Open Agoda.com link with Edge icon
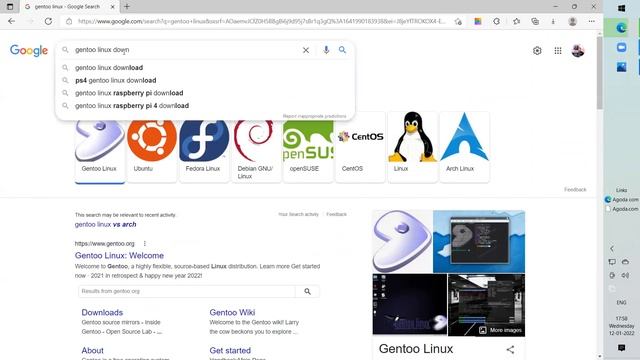The height and width of the screenshot is (360, 640). [x=622, y=200]
